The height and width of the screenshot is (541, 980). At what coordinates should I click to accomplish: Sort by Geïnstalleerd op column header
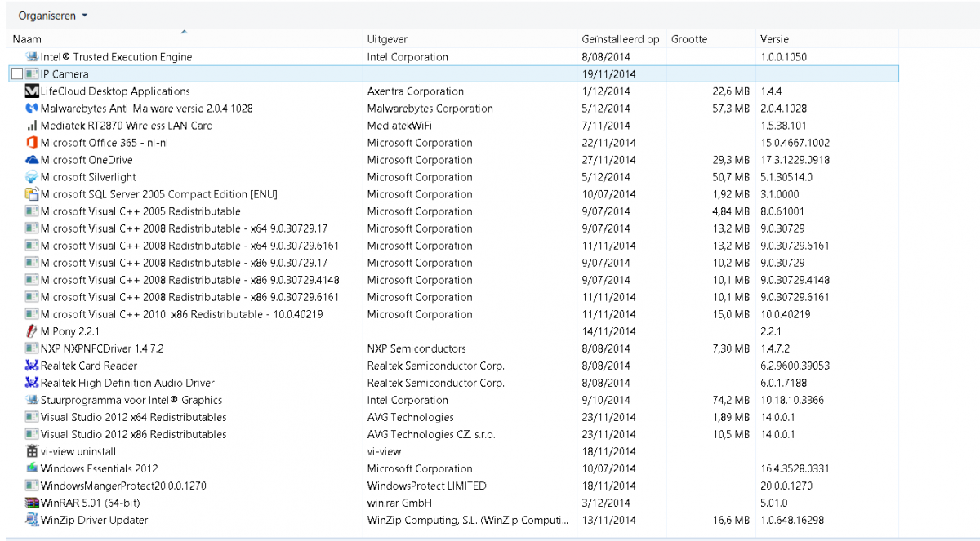(x=620, y=39)
